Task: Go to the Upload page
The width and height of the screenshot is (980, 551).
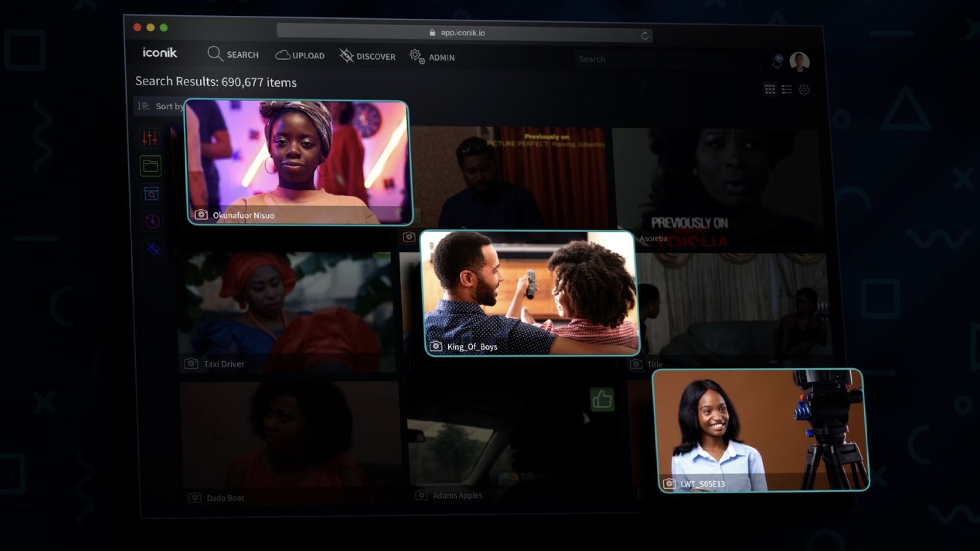Action: pos(300,55)
